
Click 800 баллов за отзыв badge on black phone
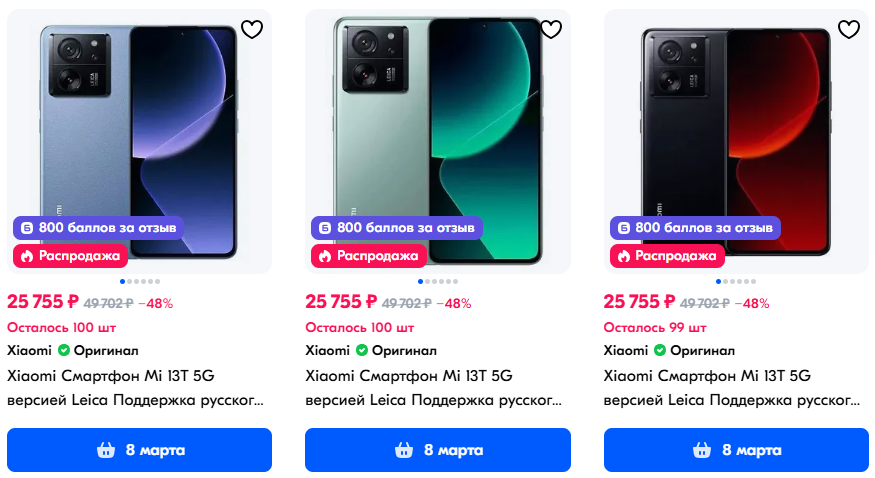coord(694,228)
